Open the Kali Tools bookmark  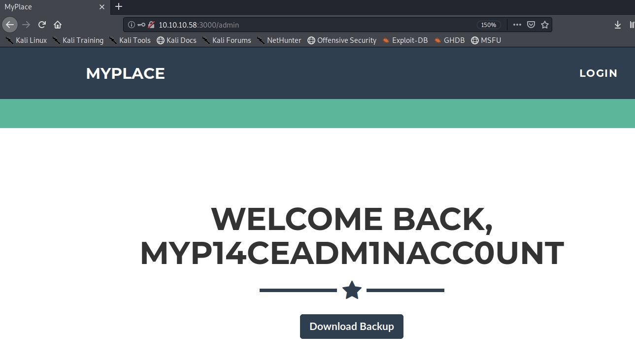click(x=130, y=40)
